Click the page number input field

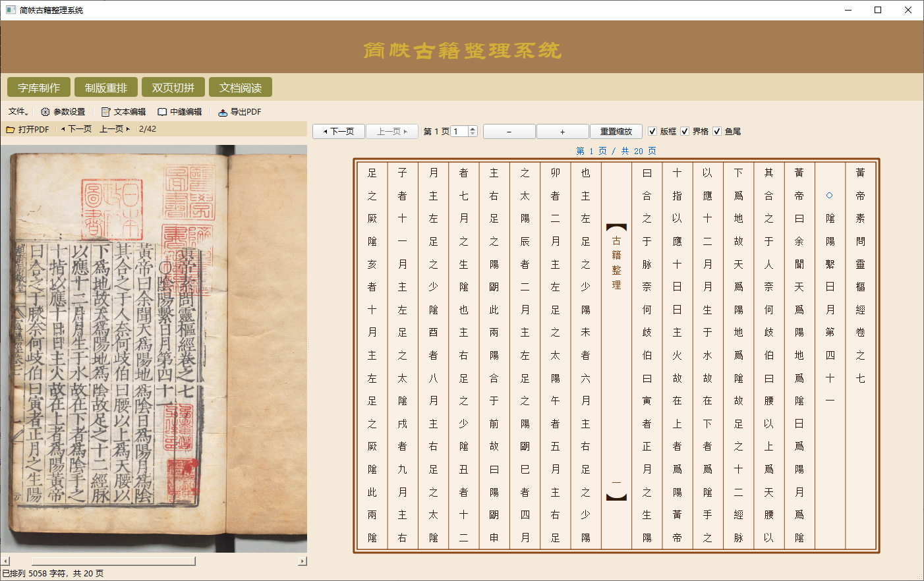point(460,132)
